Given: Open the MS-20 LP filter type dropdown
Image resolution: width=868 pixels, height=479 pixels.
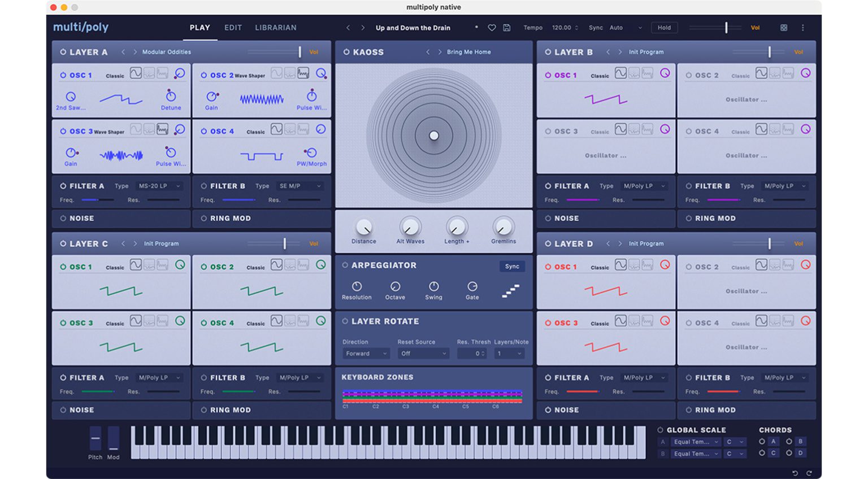Looking at the screenshot, I should point(158,185).
